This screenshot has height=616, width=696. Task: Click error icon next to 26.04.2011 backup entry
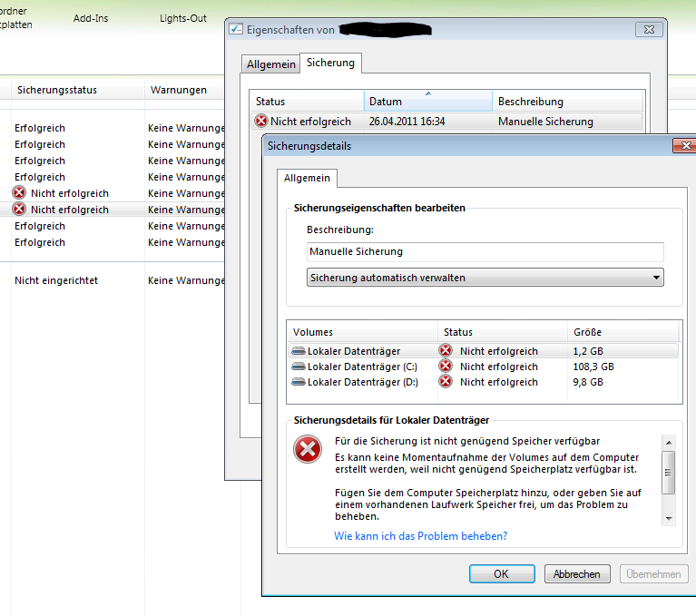261,121
